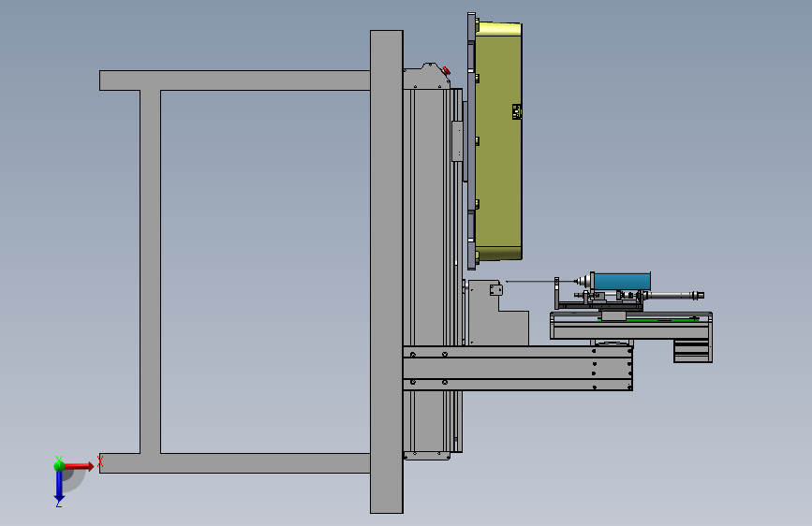Screen dimensions: 812x526
Task: Select the rod shaft extending right of the cylinder
Action: pyautogui.click(x=675, y=296)
